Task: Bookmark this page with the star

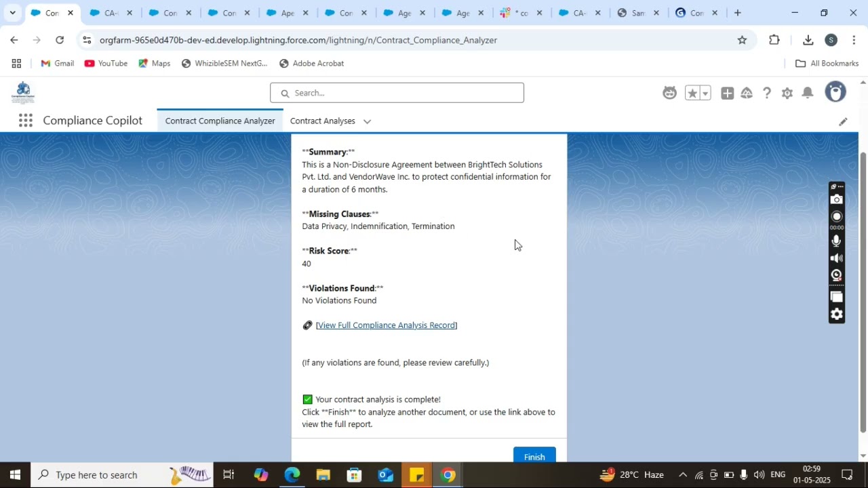Action: tap(742, 40)
